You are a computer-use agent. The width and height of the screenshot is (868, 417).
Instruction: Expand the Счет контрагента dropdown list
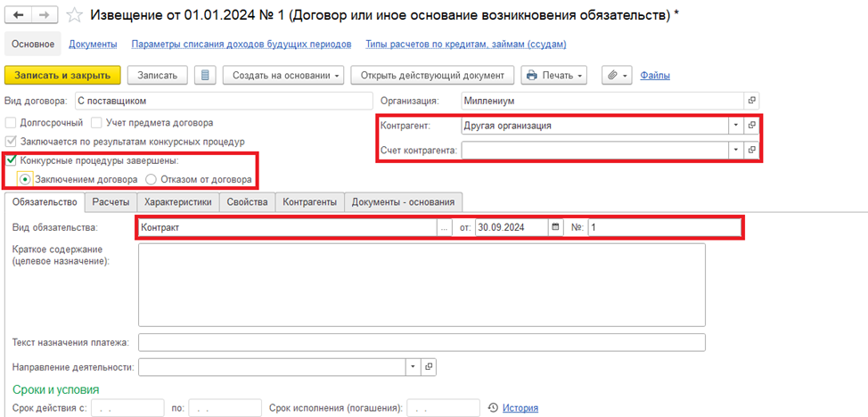click(x=736, y=150)
